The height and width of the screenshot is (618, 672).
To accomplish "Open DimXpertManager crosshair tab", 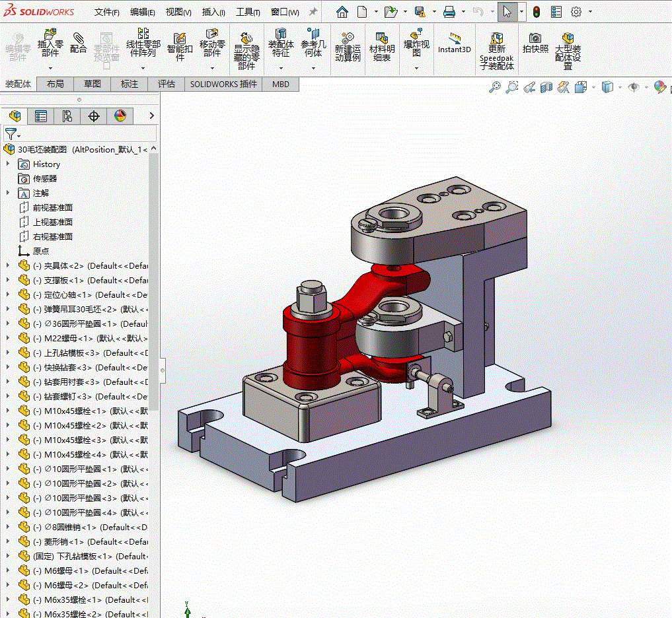I will point(94,116).
